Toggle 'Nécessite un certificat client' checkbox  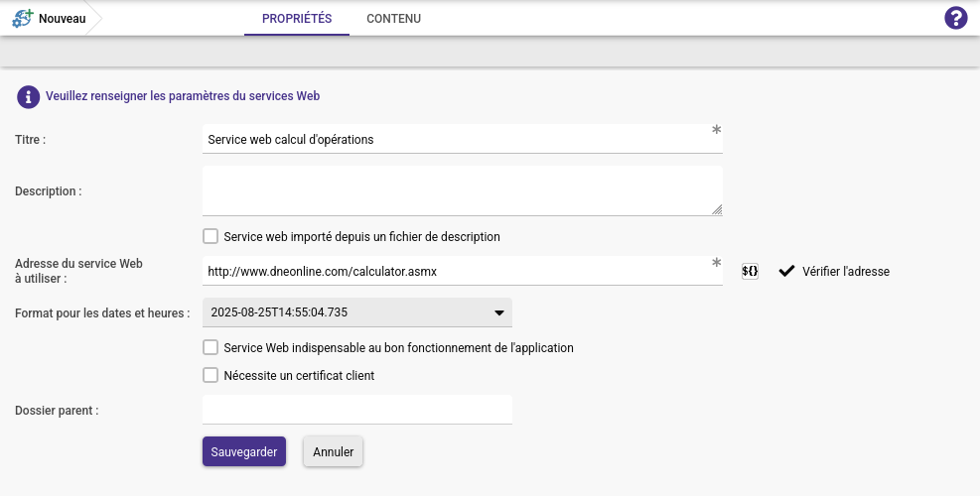(210, 376)
